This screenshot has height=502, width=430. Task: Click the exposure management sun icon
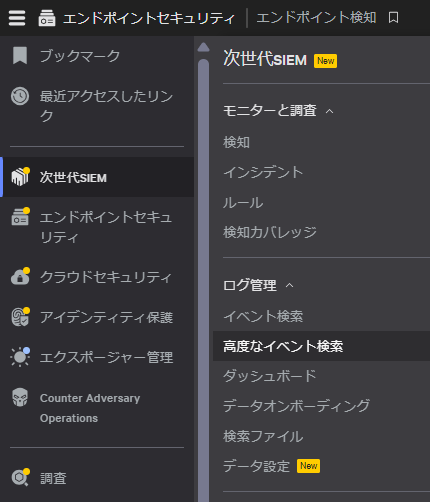click(x=20, y=357)
